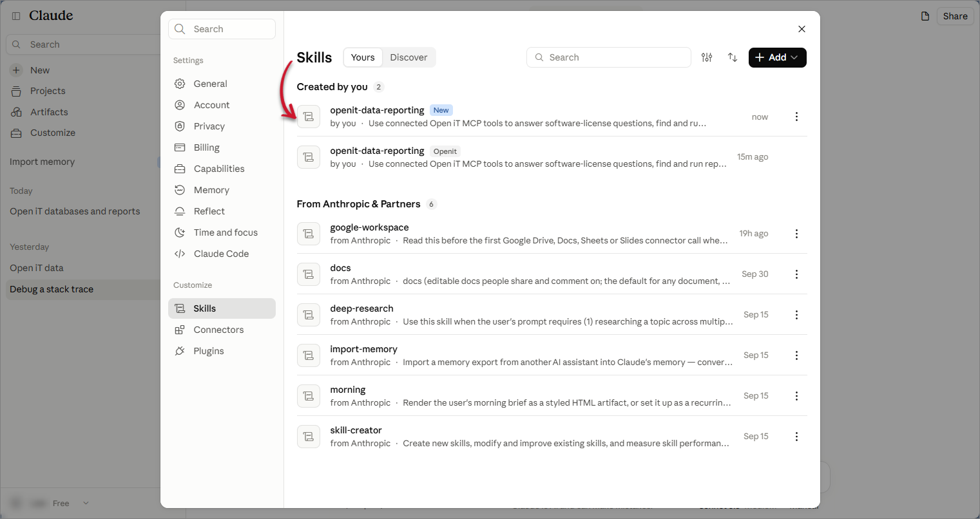The width and height of the screenshot is (980, 519).
Task: Open Claude Code settings
Action: (x=222, y=254)
